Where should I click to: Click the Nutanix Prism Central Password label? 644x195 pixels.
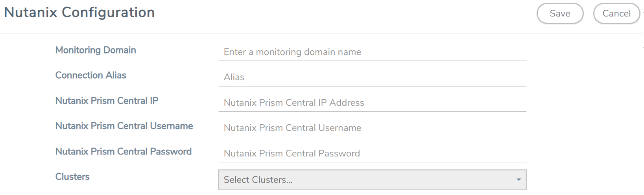pos(123,151)
